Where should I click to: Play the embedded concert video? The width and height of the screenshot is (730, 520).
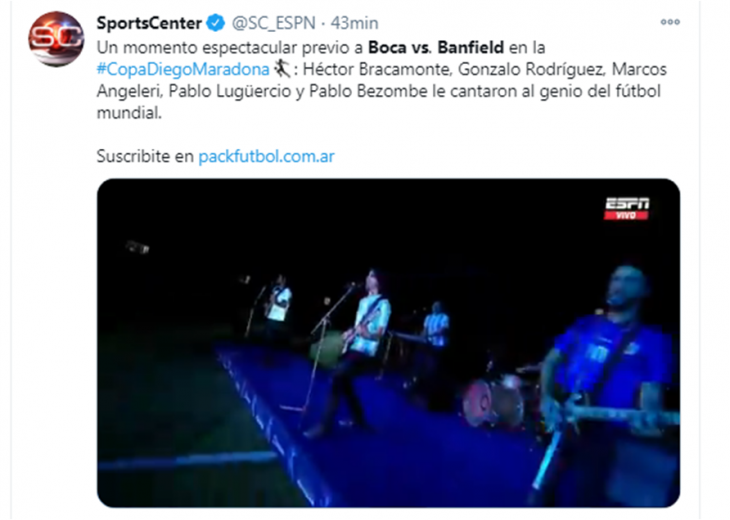(x=388, y=343)
